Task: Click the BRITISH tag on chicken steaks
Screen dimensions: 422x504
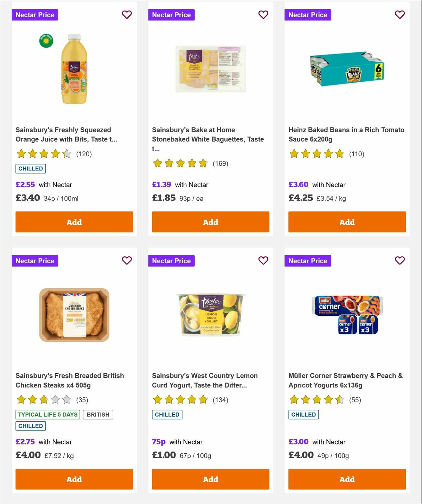Action: (98, 415)
